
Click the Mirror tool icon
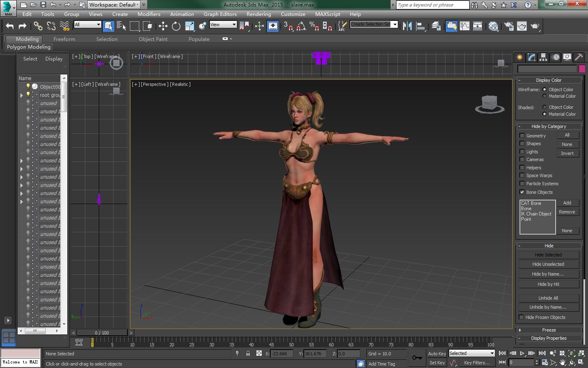(x=407, y=26)
